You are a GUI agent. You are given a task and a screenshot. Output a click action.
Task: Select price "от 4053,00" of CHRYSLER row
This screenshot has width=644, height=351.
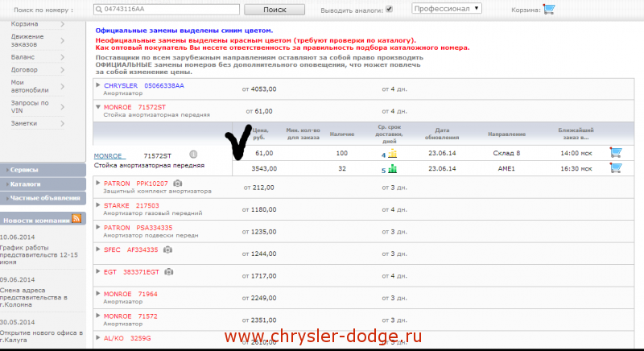[x=259, y=89]
